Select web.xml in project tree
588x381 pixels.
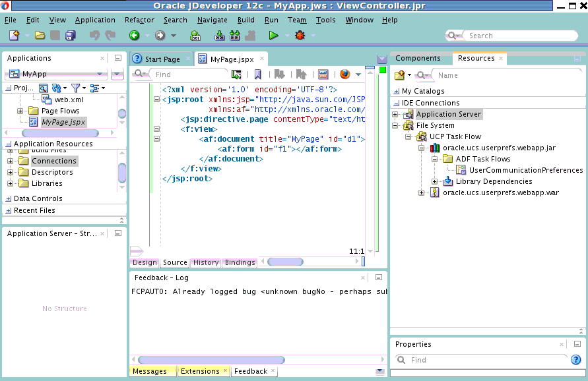[69, 100]
